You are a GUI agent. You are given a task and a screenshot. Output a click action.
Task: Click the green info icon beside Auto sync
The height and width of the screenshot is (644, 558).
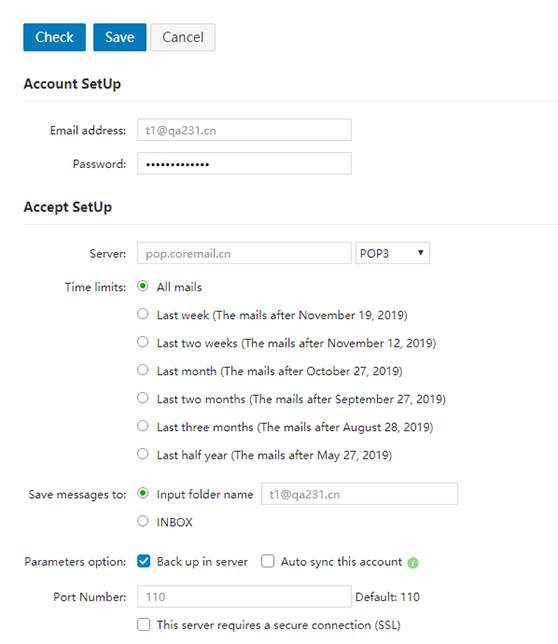point(413,563)
